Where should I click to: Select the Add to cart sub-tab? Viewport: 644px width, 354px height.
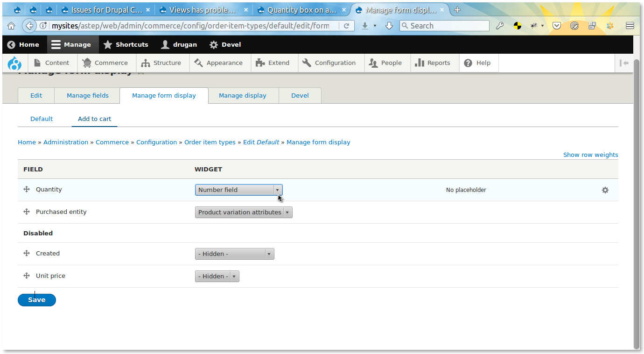pyautogui.click(x=94, y=119)
